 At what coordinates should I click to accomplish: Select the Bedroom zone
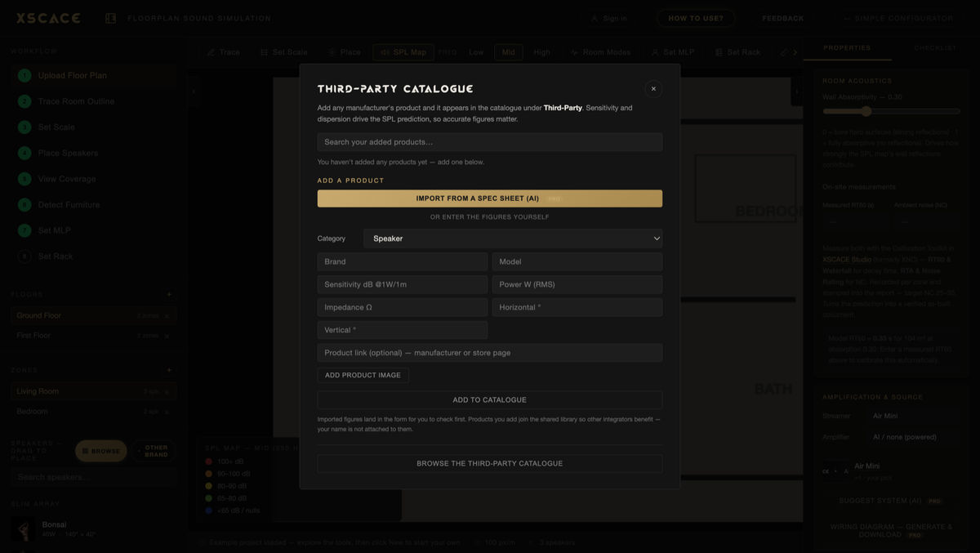(93, 412)
